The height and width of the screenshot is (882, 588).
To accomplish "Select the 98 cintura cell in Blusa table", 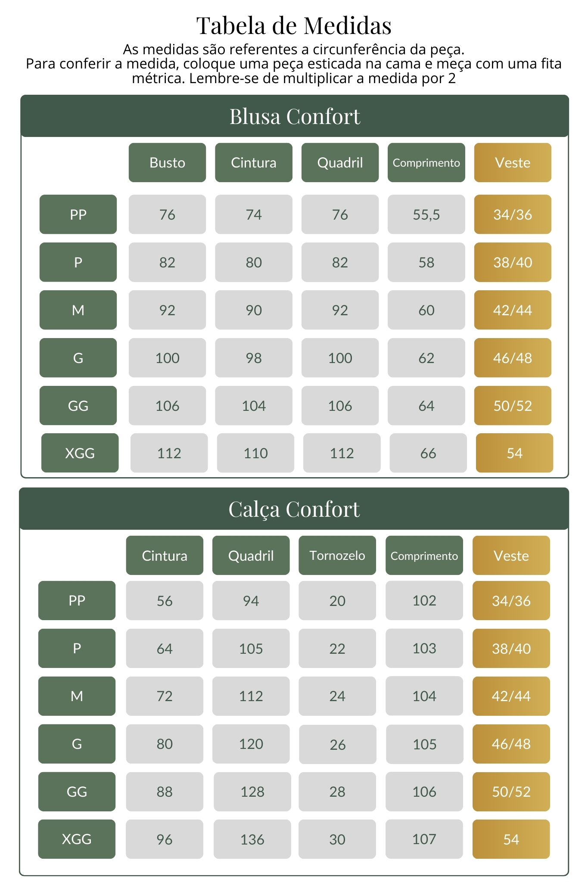I will coord(254,358).
